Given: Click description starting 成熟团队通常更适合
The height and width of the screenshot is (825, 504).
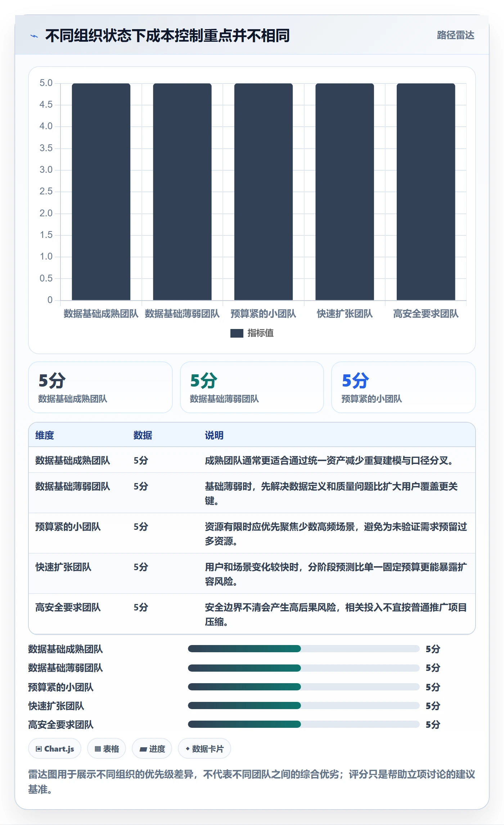Looking at the screenshot, I should 329,460.
